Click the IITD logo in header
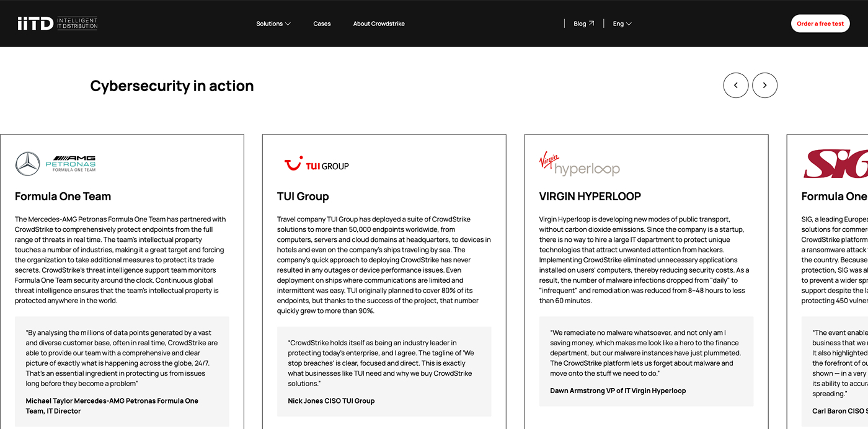 coord(57,24)
